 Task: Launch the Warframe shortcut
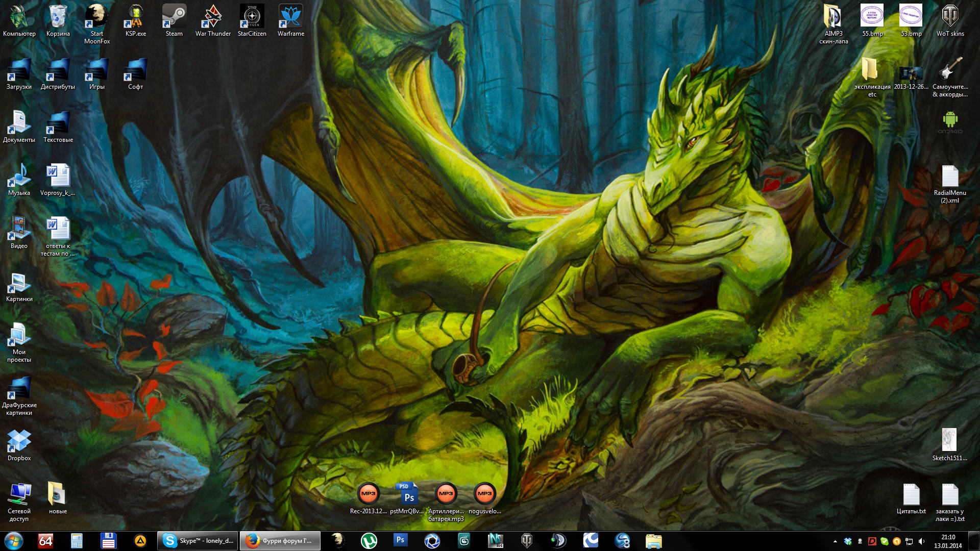(x=291, y=21)
